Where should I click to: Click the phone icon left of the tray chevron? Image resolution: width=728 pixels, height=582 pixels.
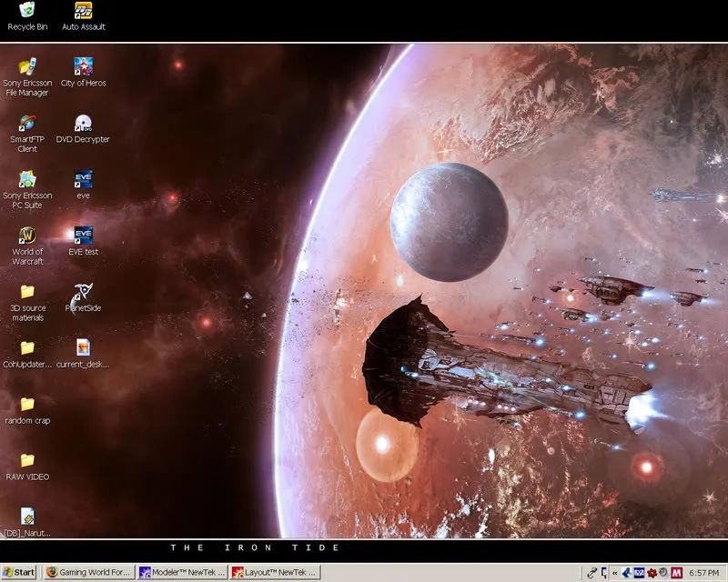pyautogui.click(x=604, y=573)
